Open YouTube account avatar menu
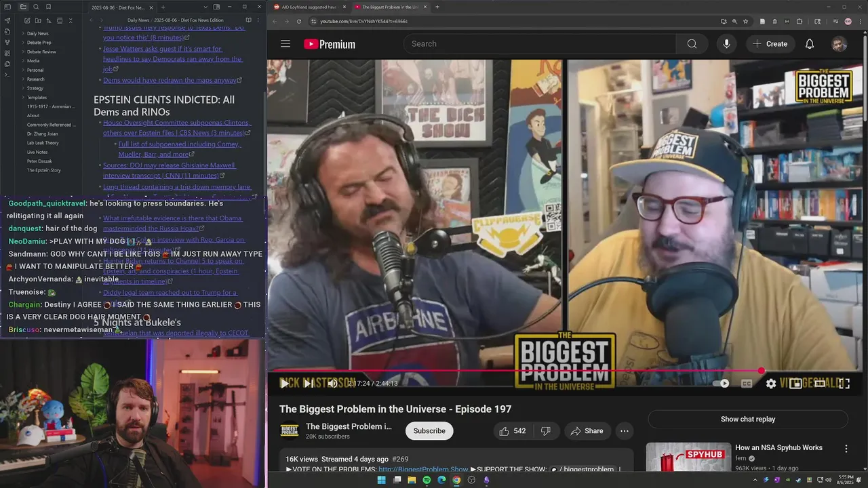This screenshot has width=868, height=488. pos(839,43)
